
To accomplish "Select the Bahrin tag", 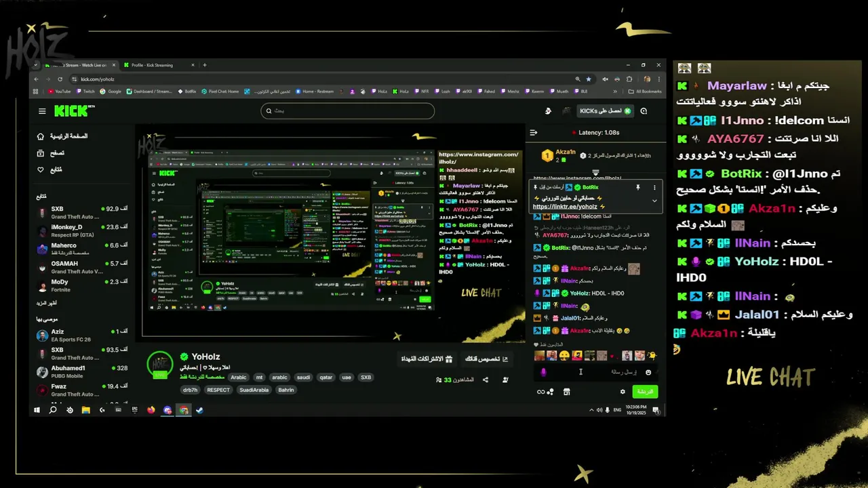I will (286, 390).
